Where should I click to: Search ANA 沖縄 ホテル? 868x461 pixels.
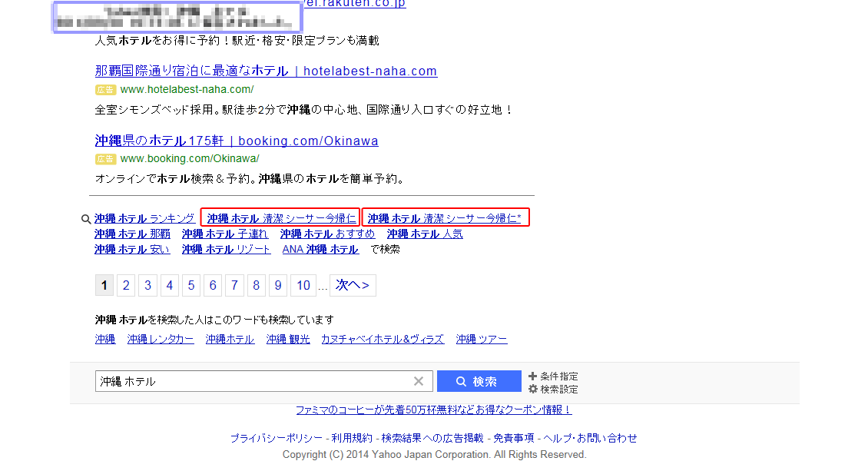click(x=320, y=250)
